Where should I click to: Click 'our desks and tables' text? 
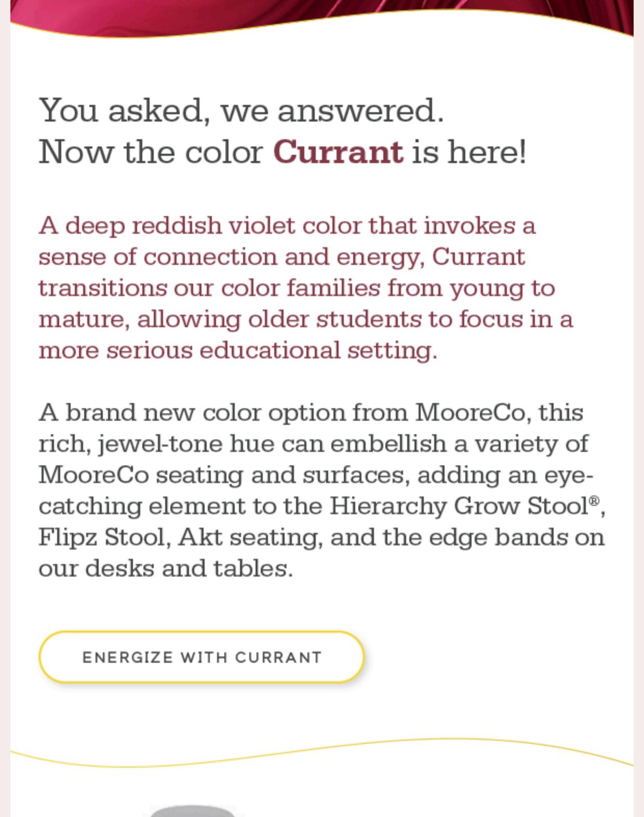pyautogui.click(x=165, y=568)
